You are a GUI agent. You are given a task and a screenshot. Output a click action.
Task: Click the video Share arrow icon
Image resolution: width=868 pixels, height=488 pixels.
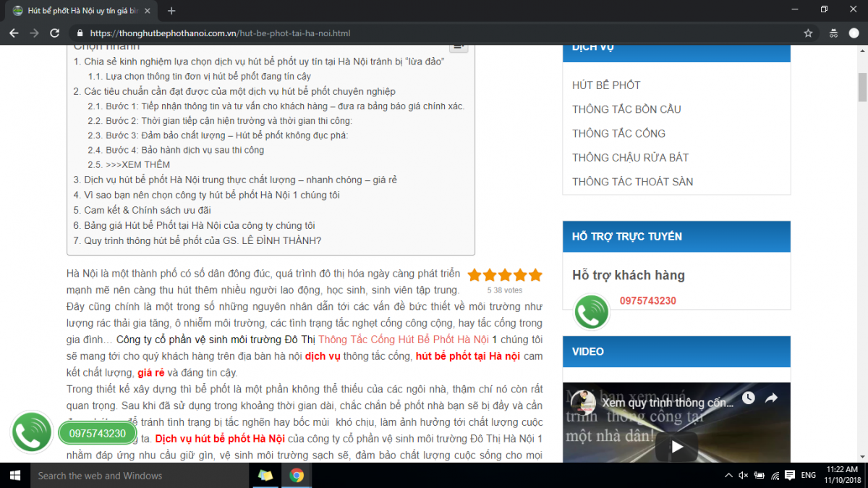pos(771,398)
